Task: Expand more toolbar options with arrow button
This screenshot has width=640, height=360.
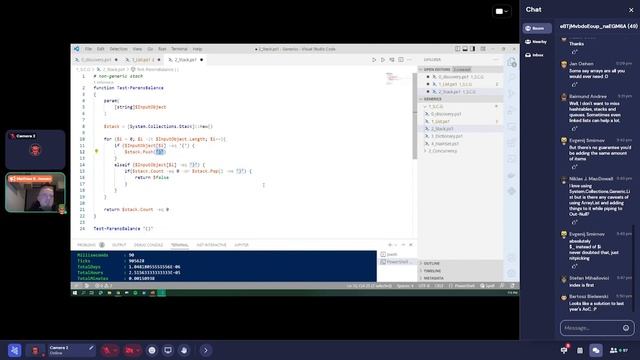Action: (x=206, y=350)
